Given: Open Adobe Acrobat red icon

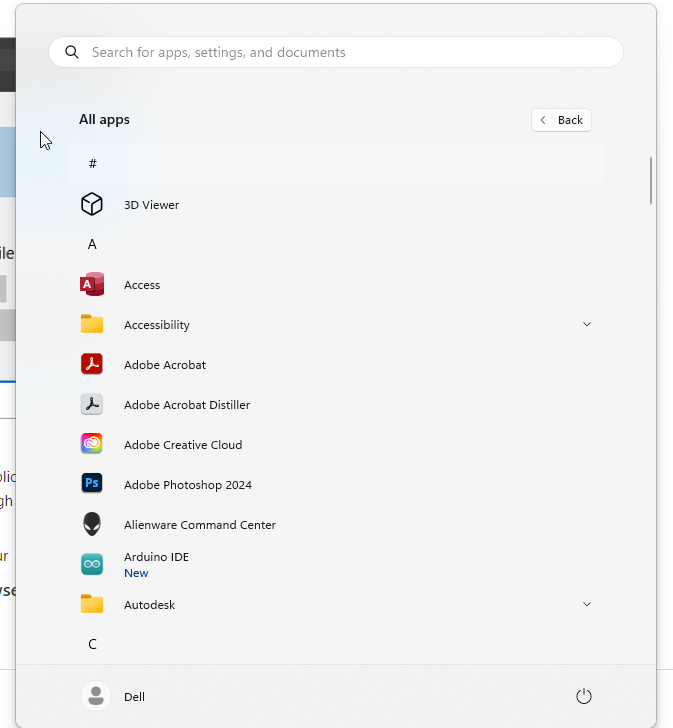Looking at the screenshot, I should (x=92, y=364).
